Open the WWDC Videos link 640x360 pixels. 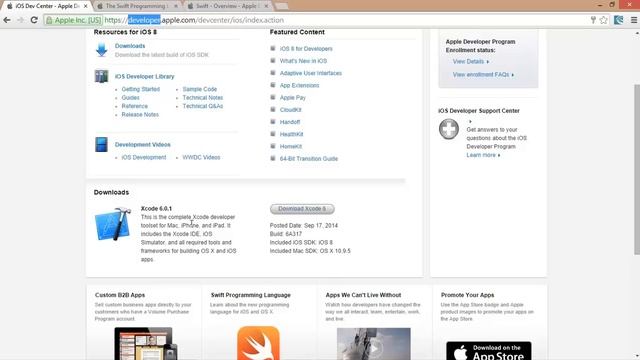[x=201, y=157]
